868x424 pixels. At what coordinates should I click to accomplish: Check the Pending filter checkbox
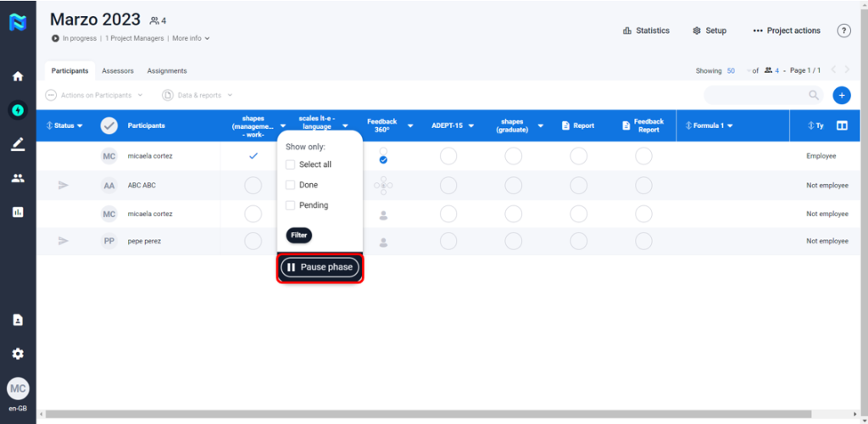point(291,205)
